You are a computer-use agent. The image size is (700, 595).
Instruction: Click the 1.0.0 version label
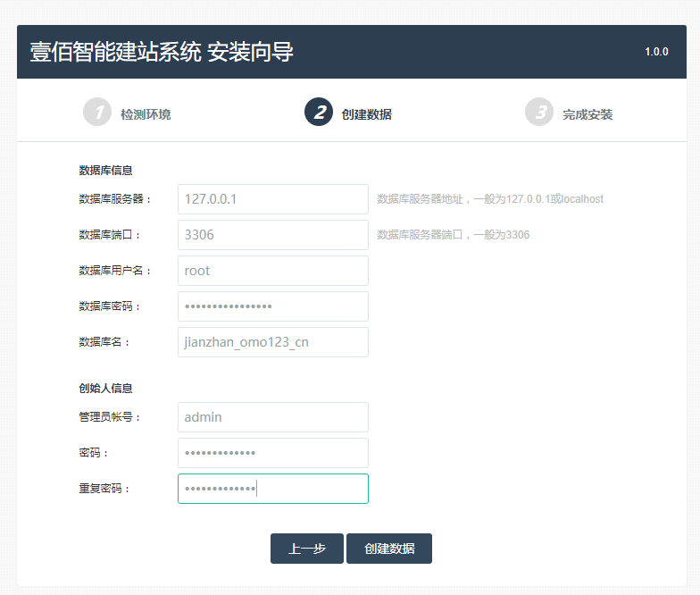tap(656, 52)
